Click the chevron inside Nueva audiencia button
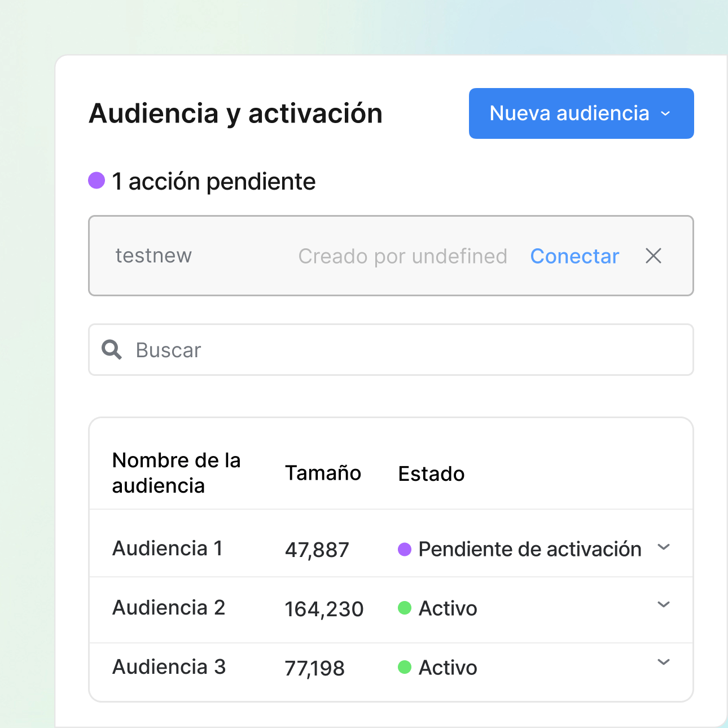The image size is (728, 728). pos(666,113)
